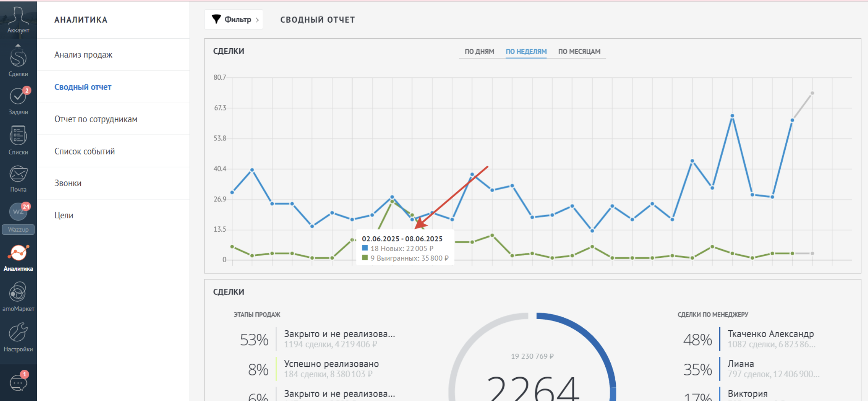The width and height of the screenshot is (868, 401).
Task: Open the chat notifications bubble icon
Action: pyautogui.click(x=18, y=382)
